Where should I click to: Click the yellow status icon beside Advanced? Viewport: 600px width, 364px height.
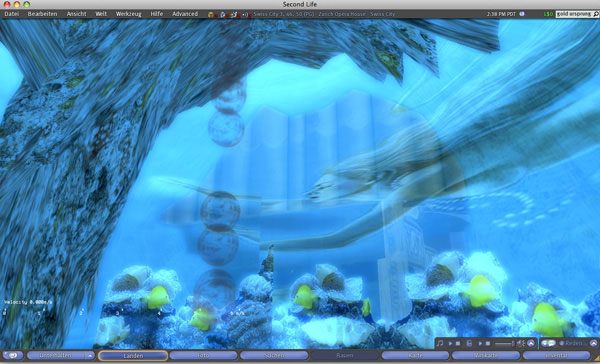point(210,15)
